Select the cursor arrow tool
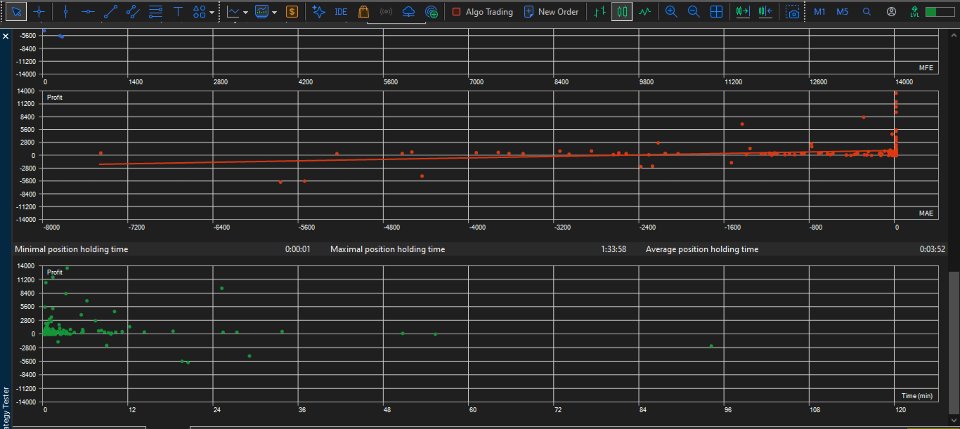 (16, 12)
